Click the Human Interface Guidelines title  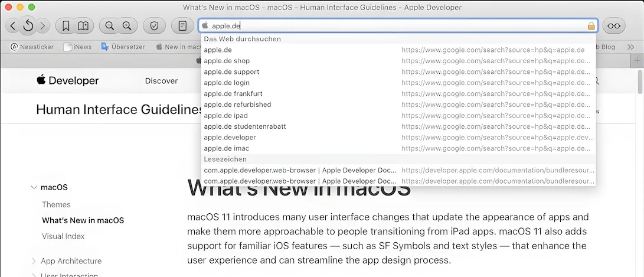pos(119,110)
